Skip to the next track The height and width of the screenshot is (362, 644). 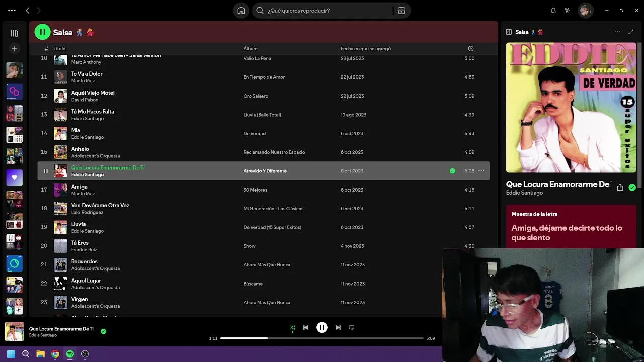pos(338,327)
